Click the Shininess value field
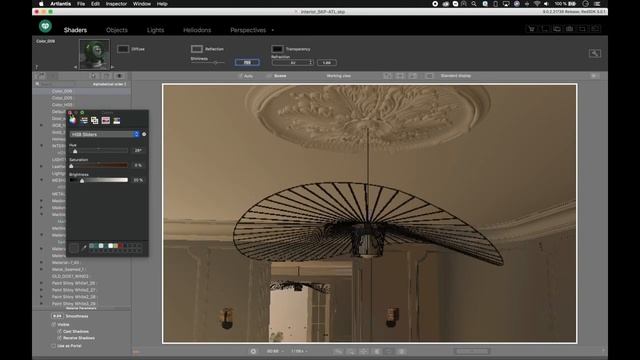 (247, 62)
